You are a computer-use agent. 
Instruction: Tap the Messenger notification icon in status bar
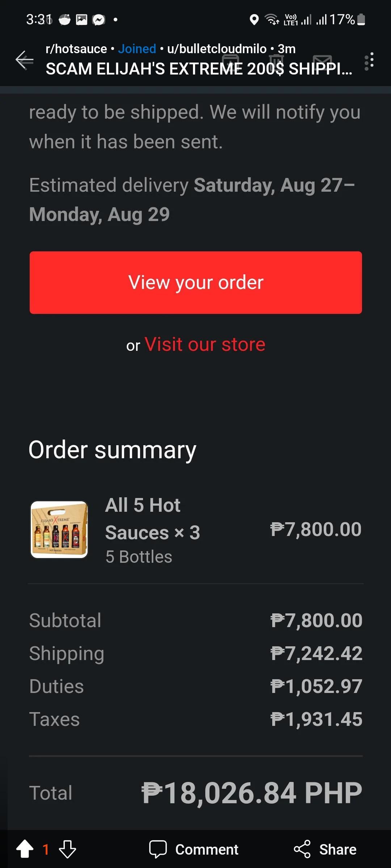[98, 20]
